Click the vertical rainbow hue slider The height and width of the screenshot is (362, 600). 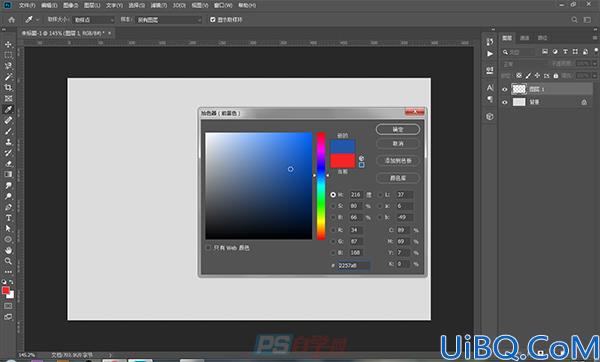321,186
